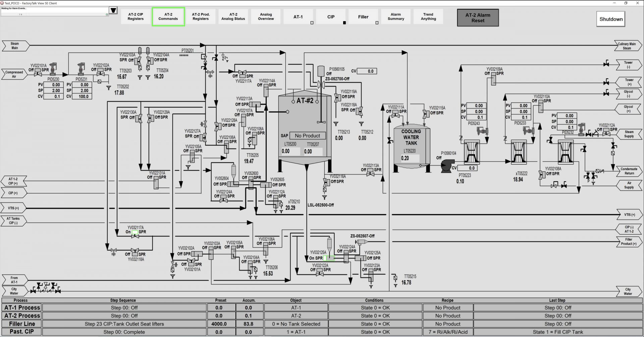The height and width of the screenshot is (337, 644).
Task: Click the heat exchanger icon above PT05223
Action: (x=471, y=153)
